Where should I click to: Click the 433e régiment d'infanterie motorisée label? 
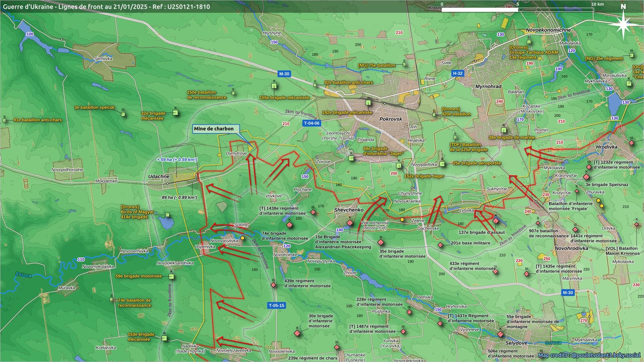(x=472, y=266)
